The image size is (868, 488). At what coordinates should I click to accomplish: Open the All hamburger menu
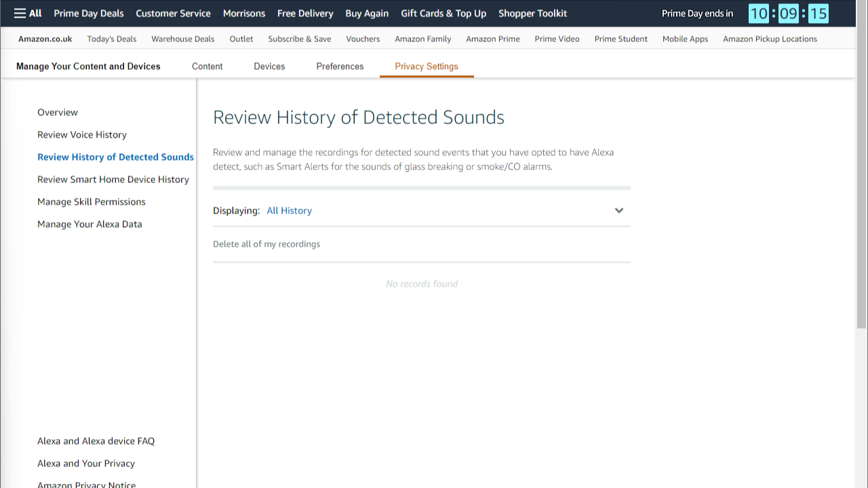click(28, 14)
